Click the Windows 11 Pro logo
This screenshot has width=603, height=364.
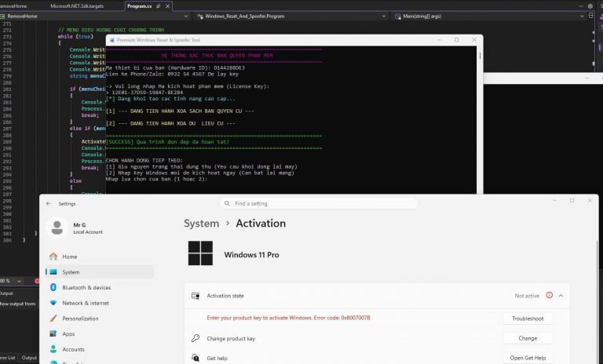click(200, 253)
